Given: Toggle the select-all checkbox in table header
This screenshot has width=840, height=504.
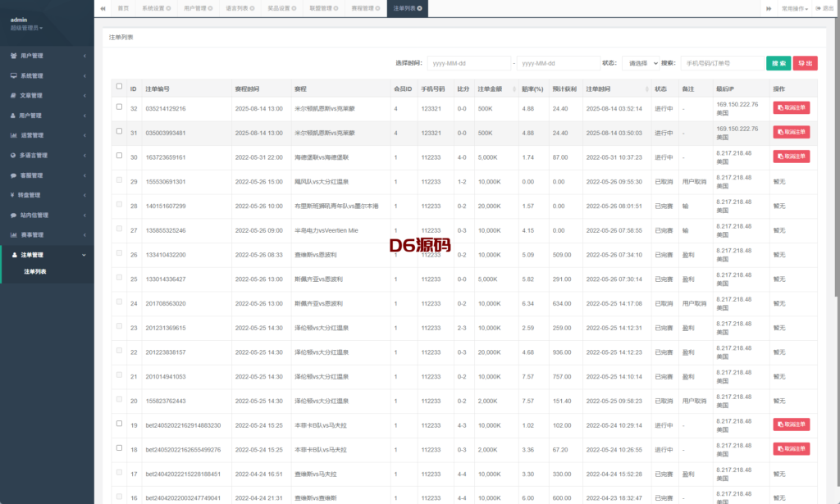Looking at the screenshot, I should pyautogui.click(x=119, y=86).
